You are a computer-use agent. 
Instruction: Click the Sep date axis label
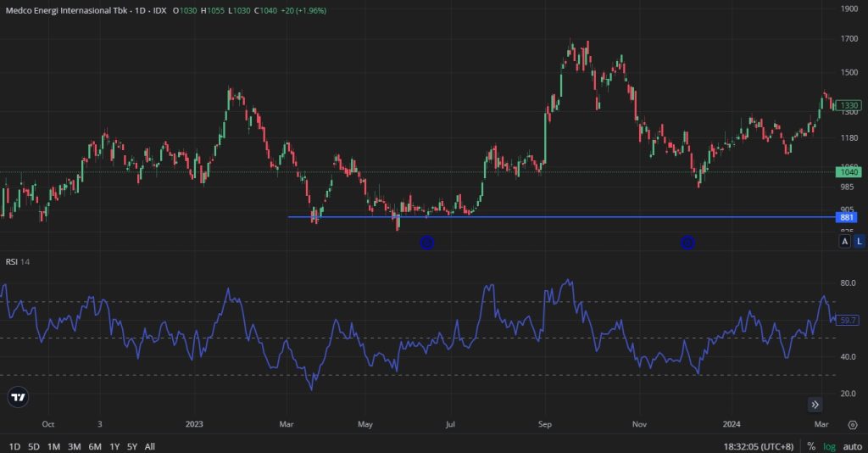coord(545,424)
